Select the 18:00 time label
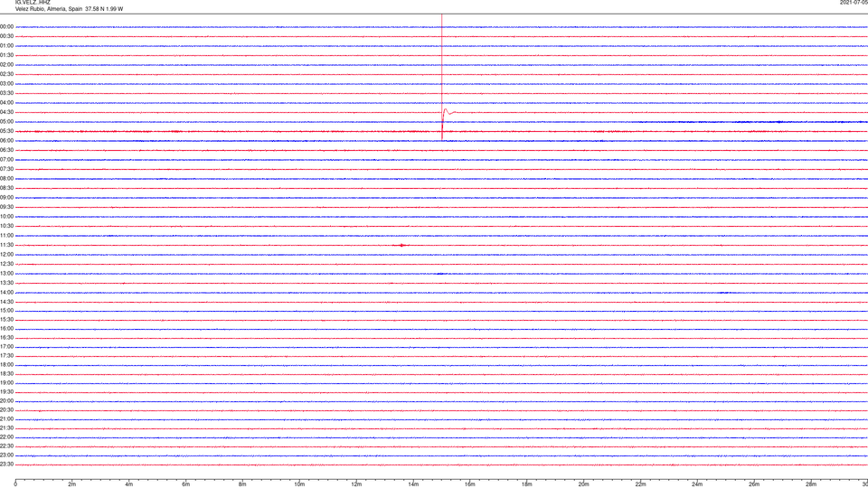 point(6,365)
